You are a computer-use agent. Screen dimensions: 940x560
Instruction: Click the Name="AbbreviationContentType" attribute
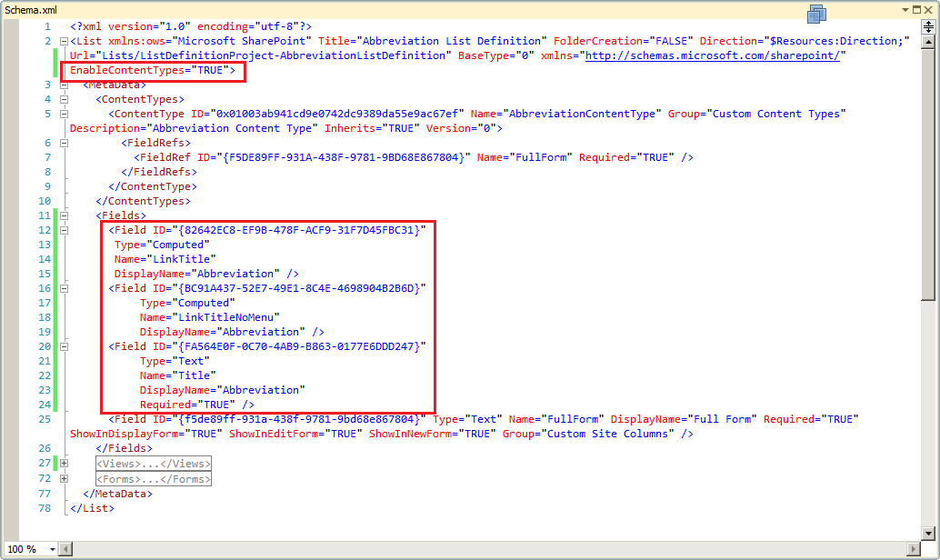click(566, 114)
